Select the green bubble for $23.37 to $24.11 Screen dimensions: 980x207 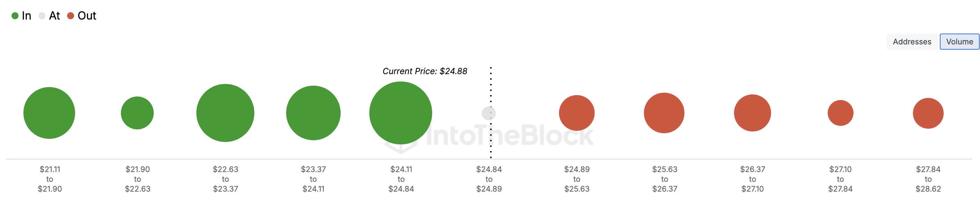(x=313, y=113)
